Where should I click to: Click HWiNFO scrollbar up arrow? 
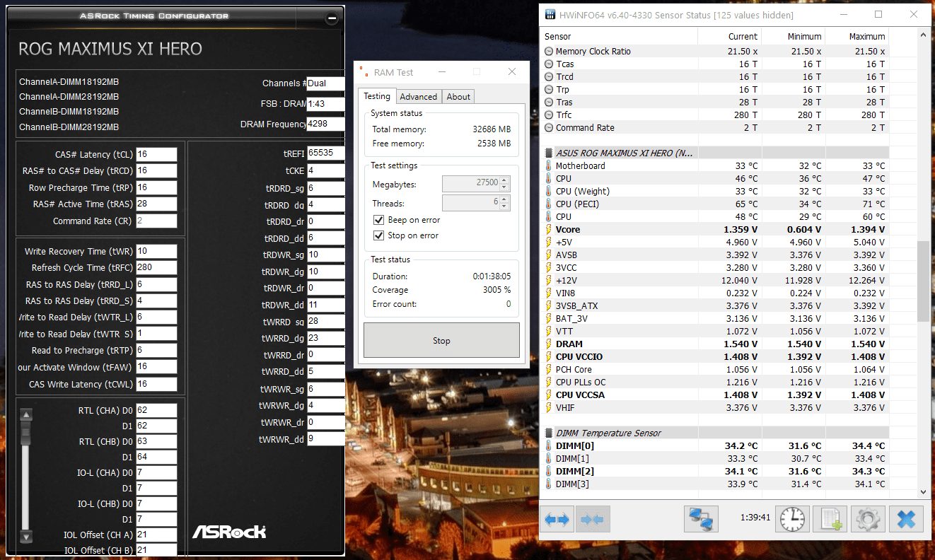(924, 33)
